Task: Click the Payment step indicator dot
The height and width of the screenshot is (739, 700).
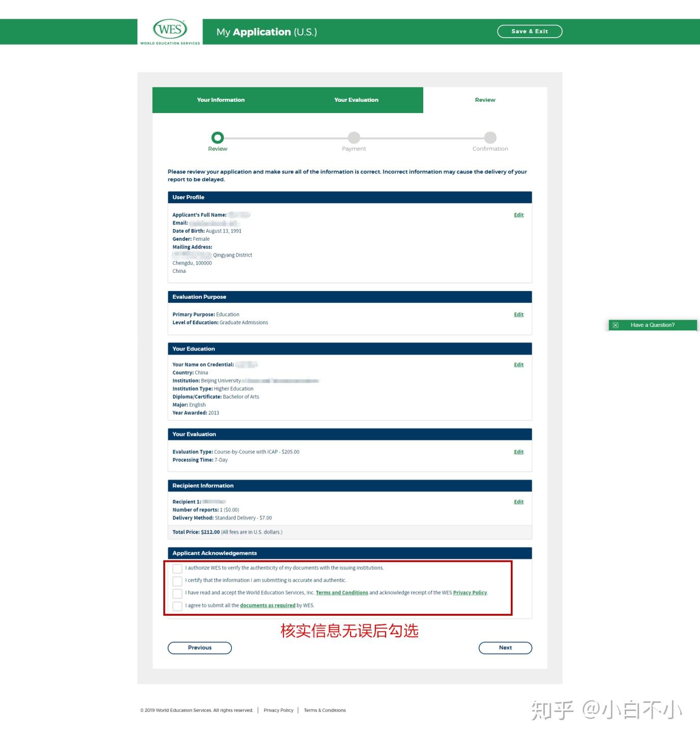Action: click(354, 137)
